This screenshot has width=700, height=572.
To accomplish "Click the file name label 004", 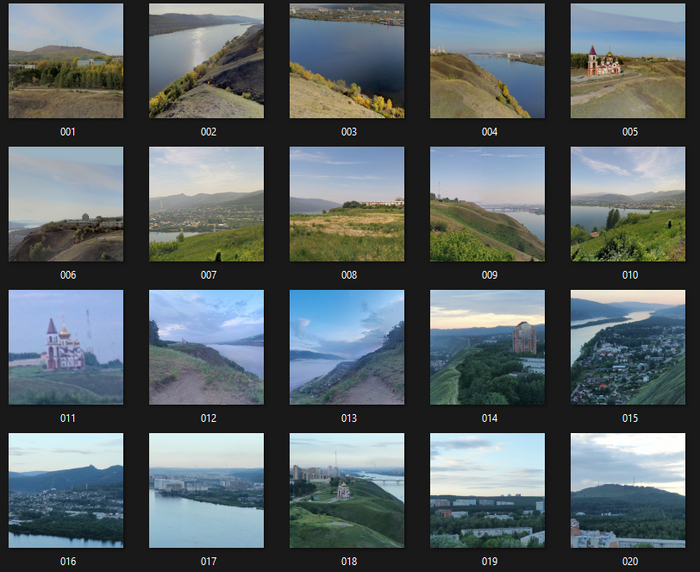I will coord(490,132).
